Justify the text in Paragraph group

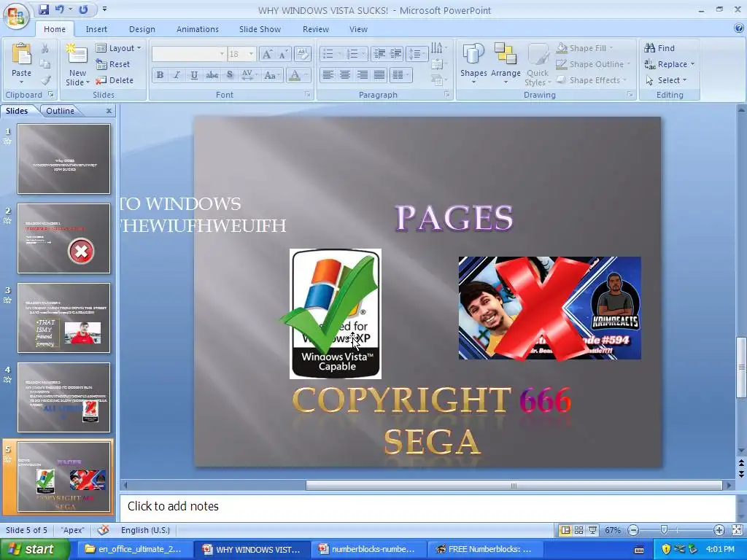click(379, 75)
